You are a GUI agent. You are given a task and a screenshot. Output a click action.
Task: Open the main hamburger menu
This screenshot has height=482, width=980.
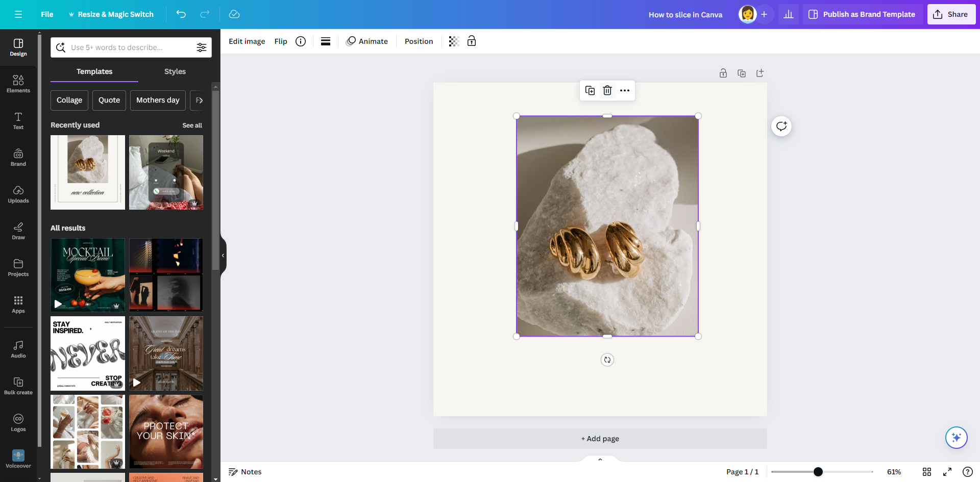coord(18,14)
